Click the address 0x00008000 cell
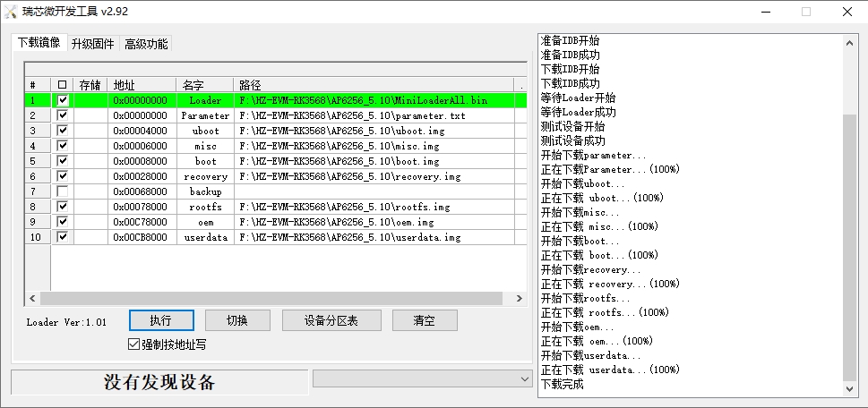Viewport: 868px width, 408px height. pos(142,161)
